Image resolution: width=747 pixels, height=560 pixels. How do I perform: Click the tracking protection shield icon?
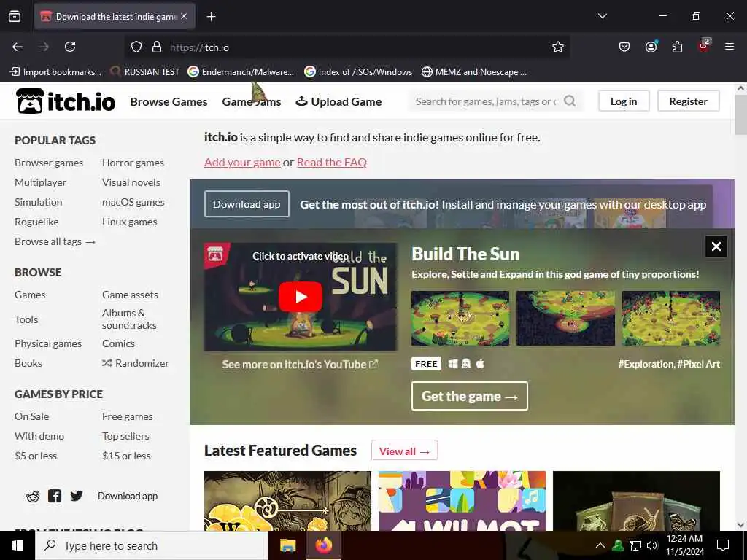[136, 47]
